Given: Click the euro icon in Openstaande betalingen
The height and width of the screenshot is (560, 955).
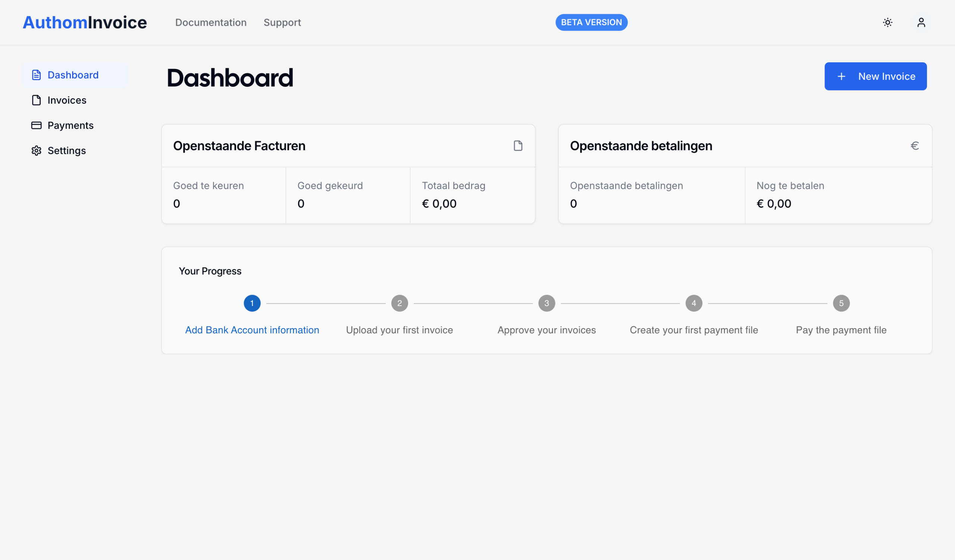Looking at the screenshot, I should (914, 146).
